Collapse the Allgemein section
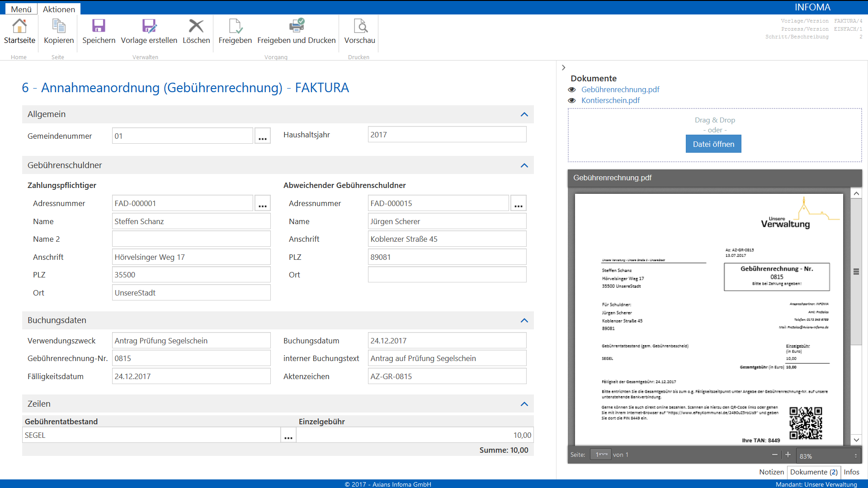 524,114
